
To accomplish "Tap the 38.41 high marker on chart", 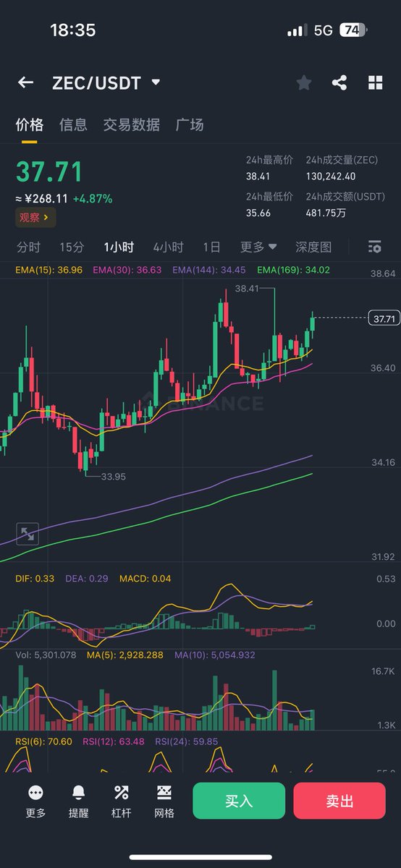I will click(247, 288).
